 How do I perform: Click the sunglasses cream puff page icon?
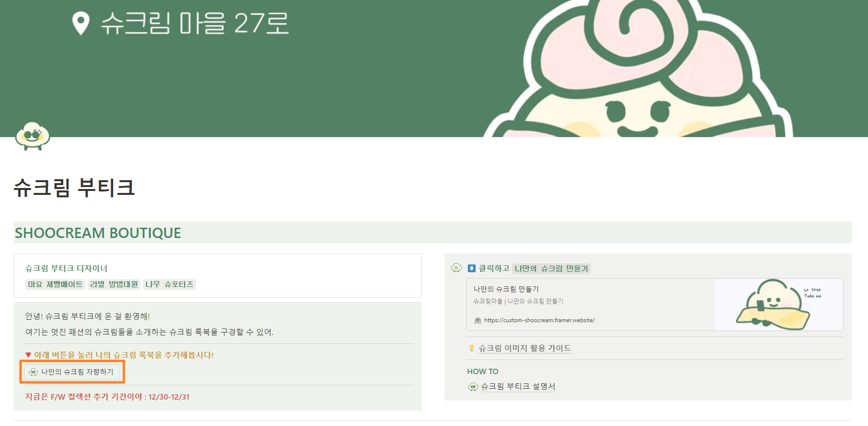(x=32, y=136)
